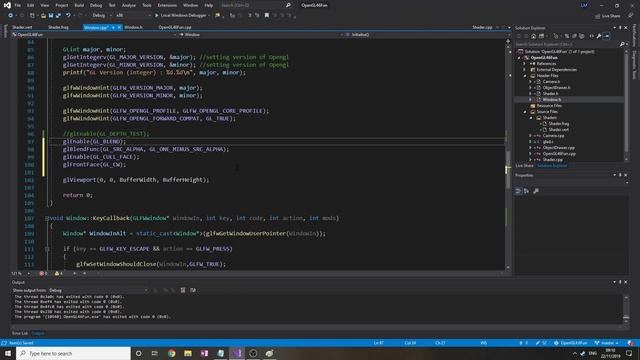Viewport: 640px width, 360px height.
Task: Open the Extensions menu
Action: (167, 5)
